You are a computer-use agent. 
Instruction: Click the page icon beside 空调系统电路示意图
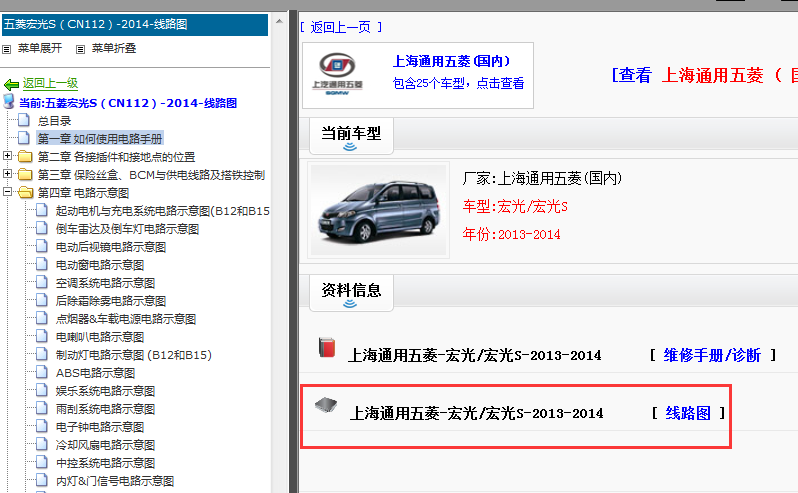coord(42,282)
